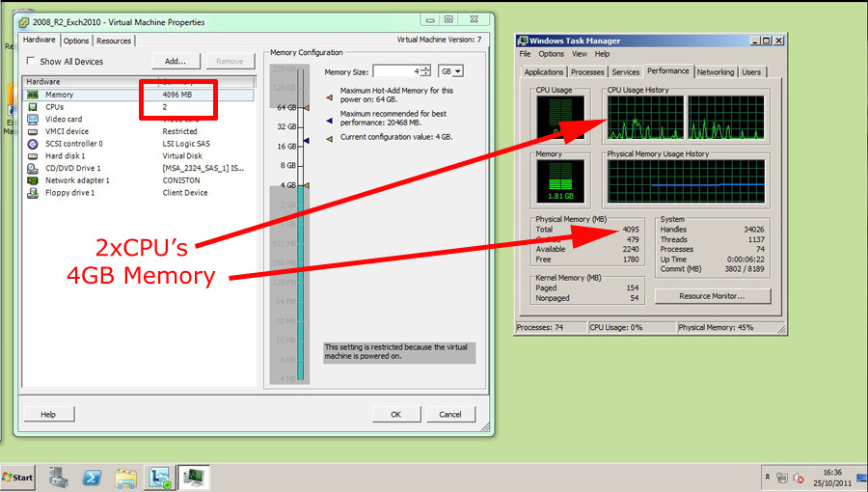The height and width of the screenshot is (492, 868).
Task: Open Windows Explorer from the taskbar
Action: point(125,478)
